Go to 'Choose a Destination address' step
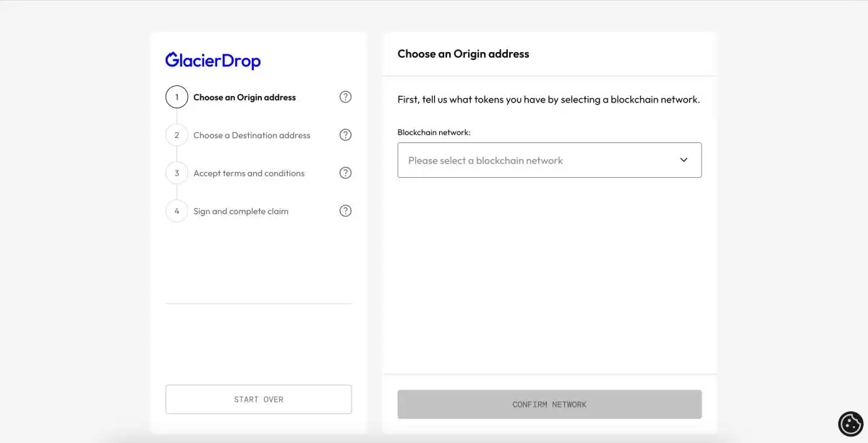868x443 pixels. 252,136
